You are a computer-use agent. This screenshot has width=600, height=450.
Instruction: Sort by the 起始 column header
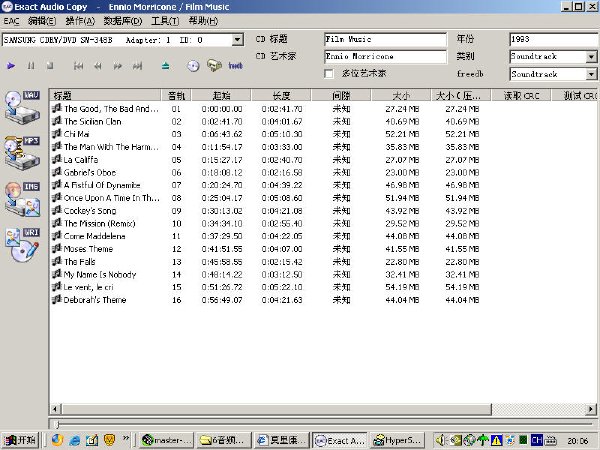(x=221, y=95)
